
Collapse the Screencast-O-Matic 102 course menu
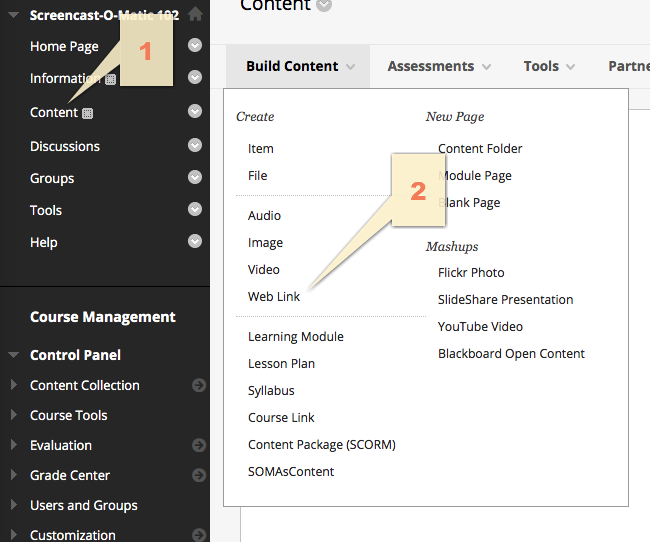pos(14,15)
